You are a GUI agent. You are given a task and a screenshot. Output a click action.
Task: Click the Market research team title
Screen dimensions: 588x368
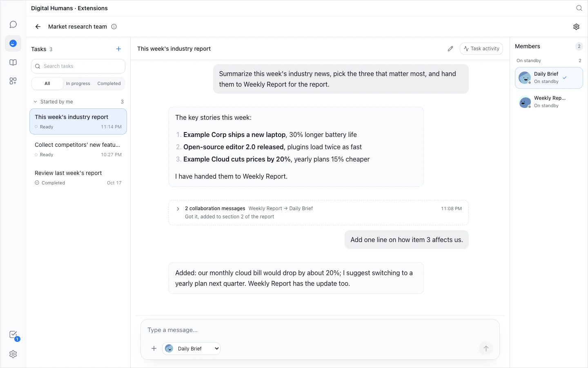point(78,27)
